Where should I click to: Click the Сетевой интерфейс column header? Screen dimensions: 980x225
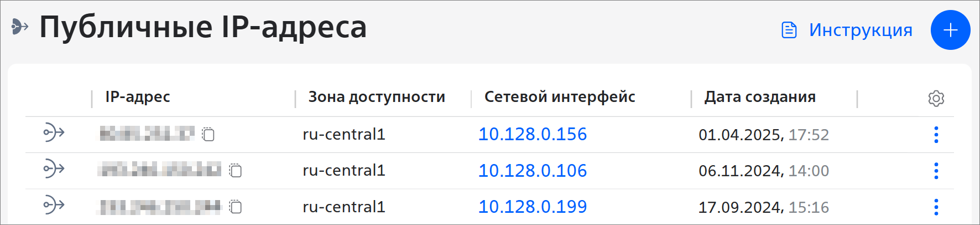(560, 97)
